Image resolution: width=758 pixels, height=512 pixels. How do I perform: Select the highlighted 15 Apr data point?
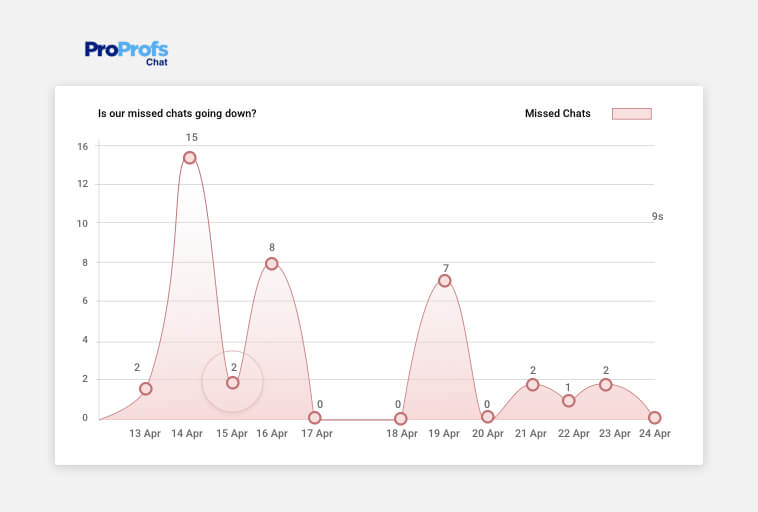233,383
